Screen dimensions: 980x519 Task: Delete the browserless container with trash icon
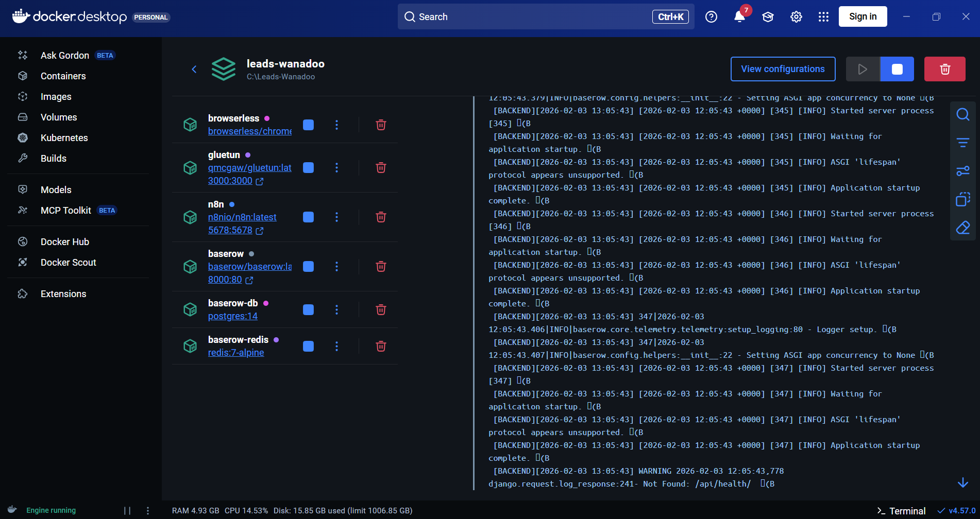coord(381,125)
